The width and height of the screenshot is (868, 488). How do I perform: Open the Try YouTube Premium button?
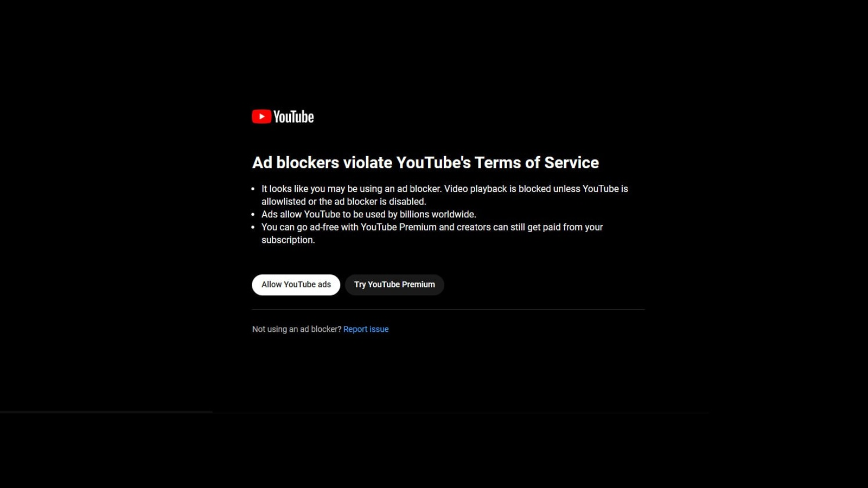point(394,285)
